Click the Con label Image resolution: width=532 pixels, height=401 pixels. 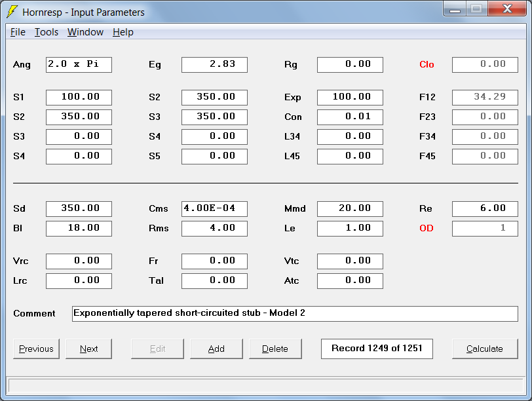point(293,117)
